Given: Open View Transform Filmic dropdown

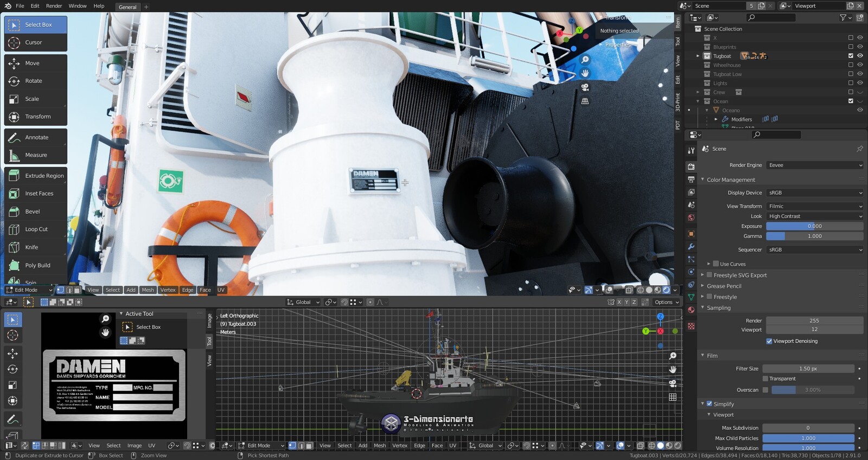Looking at the screenshot, I should point(814,206).
